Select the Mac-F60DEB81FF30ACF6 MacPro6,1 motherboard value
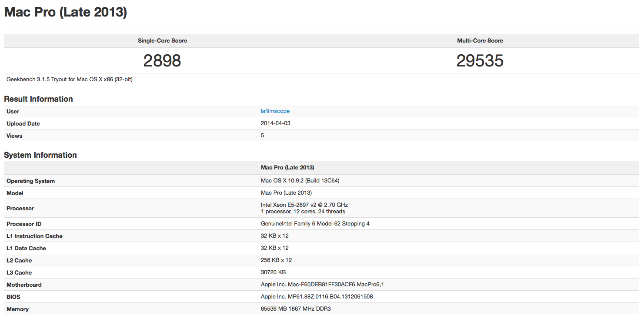Viewport: 644px width, 325px height. point(322,285)
